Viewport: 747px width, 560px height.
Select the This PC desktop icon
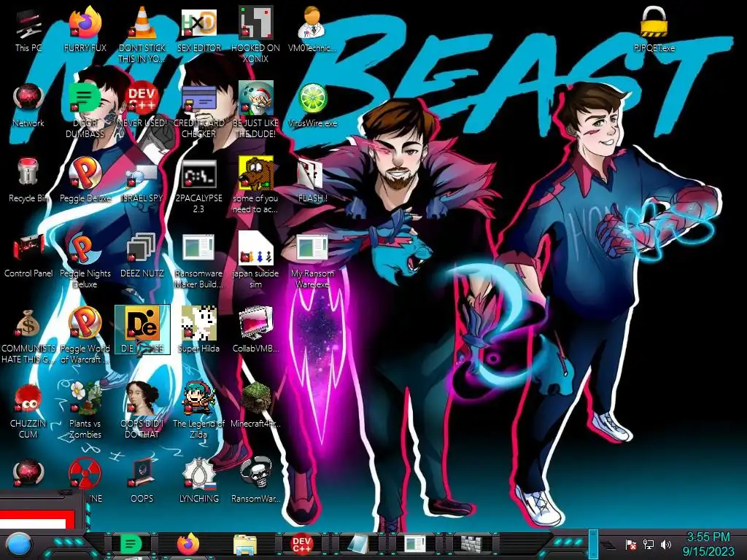click(x=28, y=29)
